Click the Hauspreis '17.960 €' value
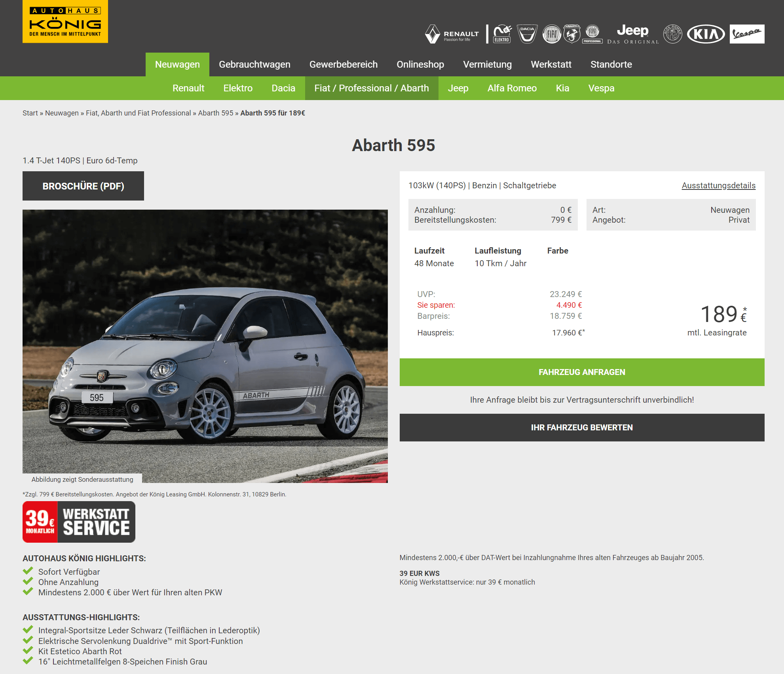The width and height of the screenshot is (784, 674). coord(568,333)
